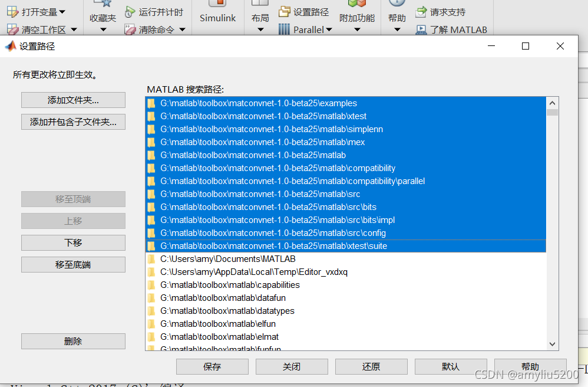The width and height of the screenshot is (588, 387).
Task: Click the Move Down (下移) button
Action: [x=73, y=243]
